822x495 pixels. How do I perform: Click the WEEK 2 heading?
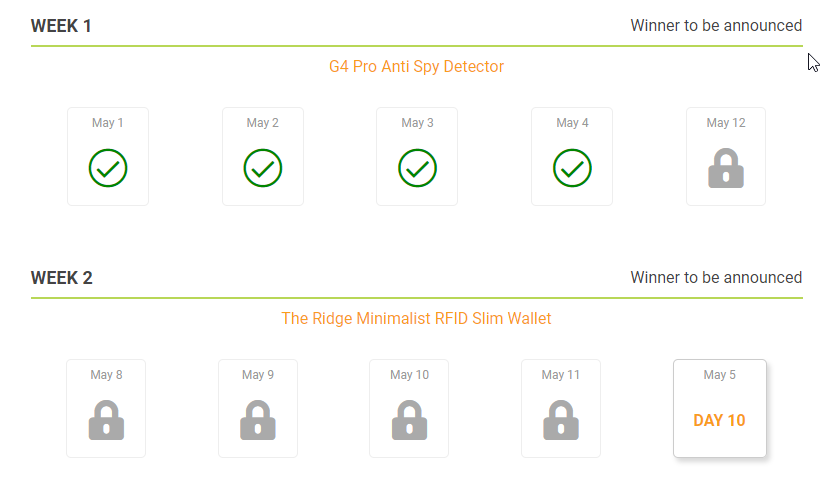(x=61, y=278)
